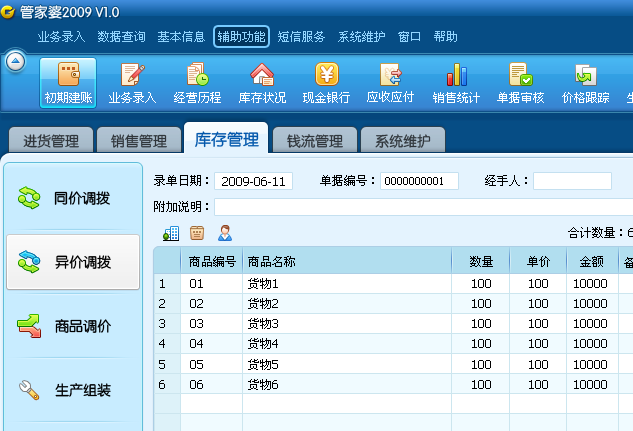The image size is (633, 431).
Task: Collapse the toolbar with the round up-arrow button
Action: click(x=16, y=61)
